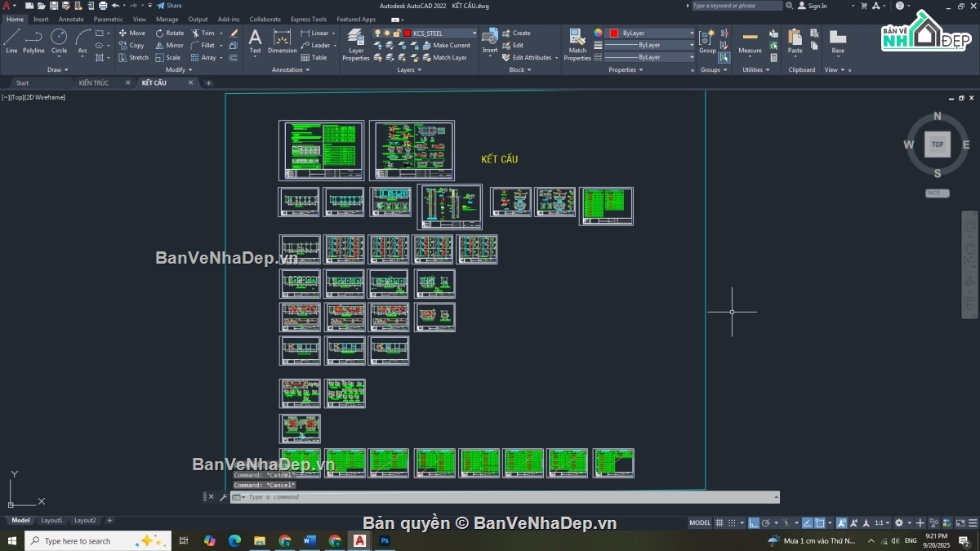The image size is (980, 551).
Task: Toggle Ortho mode in status bar
Action: [x=754, y=522]
